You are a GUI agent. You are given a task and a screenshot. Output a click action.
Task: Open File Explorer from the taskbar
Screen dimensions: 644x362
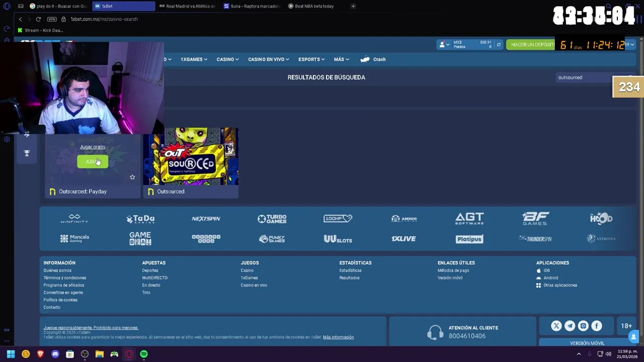(100, 354)
